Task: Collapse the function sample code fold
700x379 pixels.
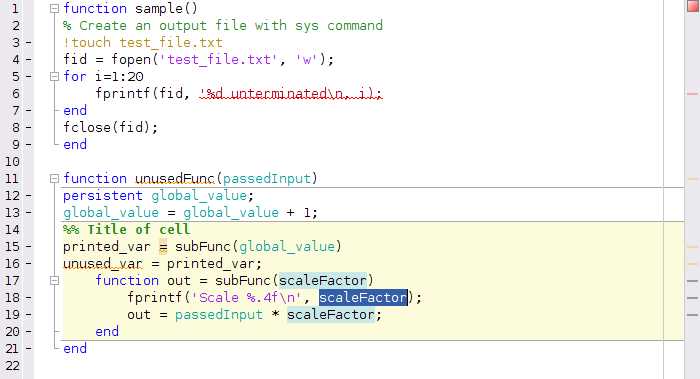Action: tap(54, 8)
